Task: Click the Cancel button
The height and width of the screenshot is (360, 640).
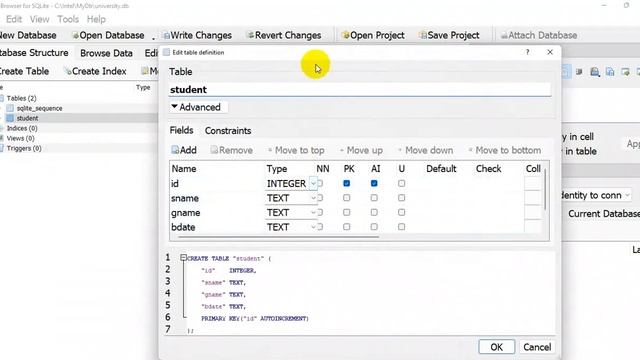Action: click(537, 347)
